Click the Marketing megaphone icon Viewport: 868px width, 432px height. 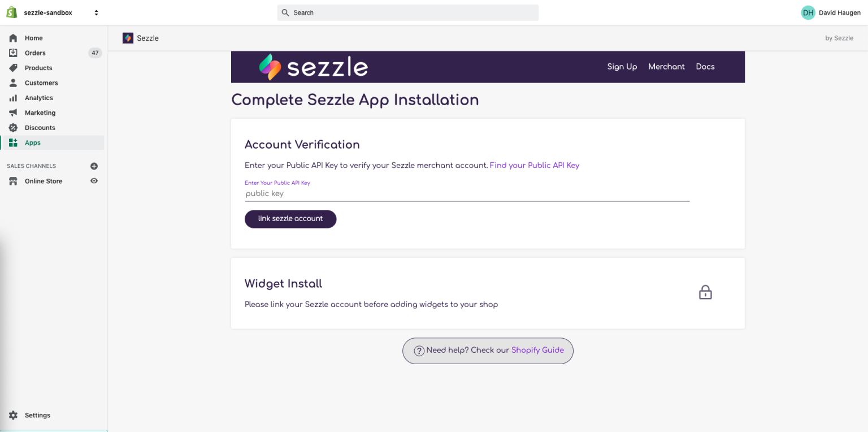coord(13,113)
